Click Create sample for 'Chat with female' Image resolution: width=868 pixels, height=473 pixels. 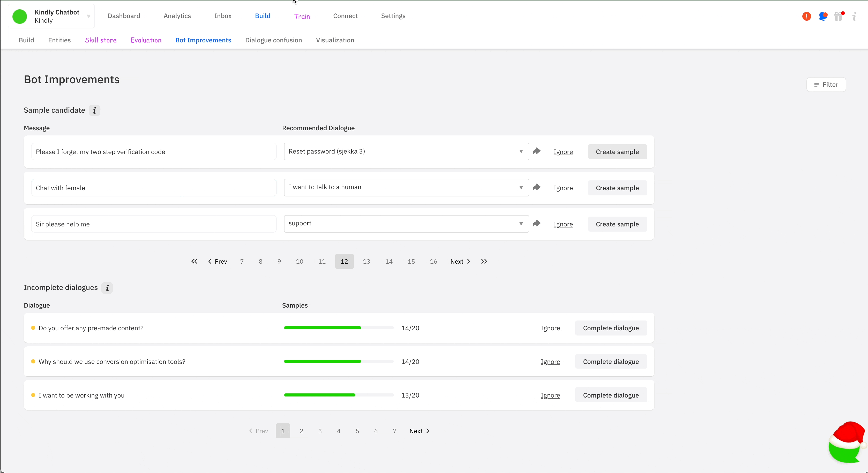tap(617, 187)
